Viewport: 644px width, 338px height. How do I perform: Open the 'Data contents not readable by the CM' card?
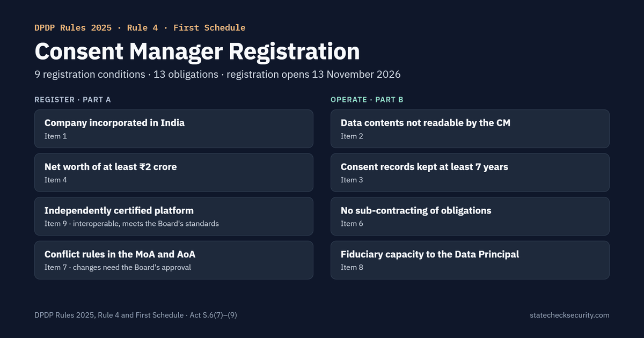coord(470,129)
